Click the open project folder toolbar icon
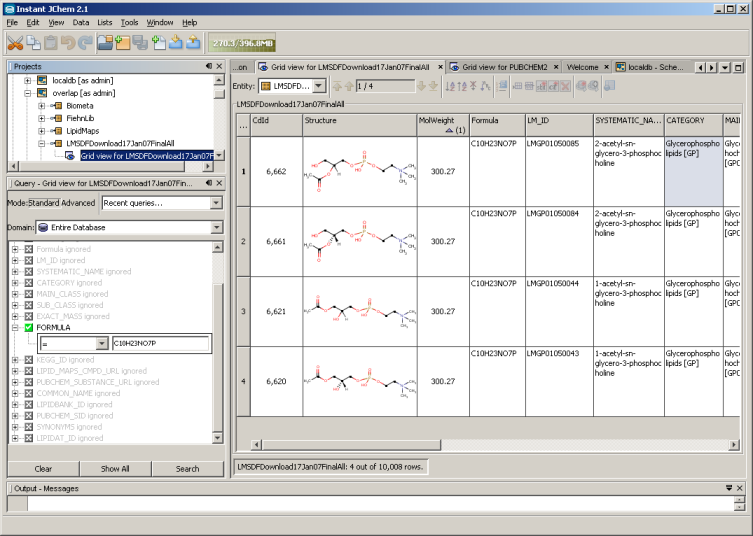 click(103, 43)
